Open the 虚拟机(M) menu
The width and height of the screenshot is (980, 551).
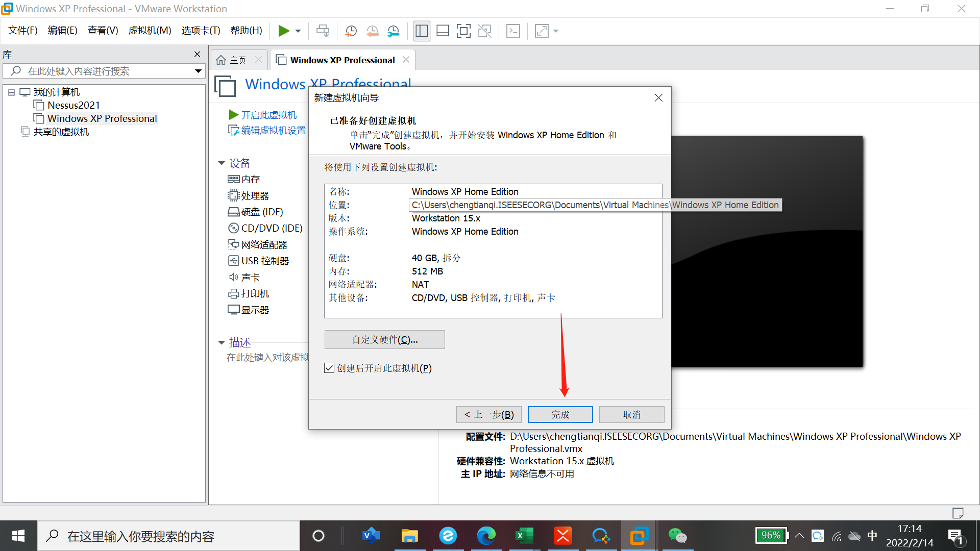[150, 31]
